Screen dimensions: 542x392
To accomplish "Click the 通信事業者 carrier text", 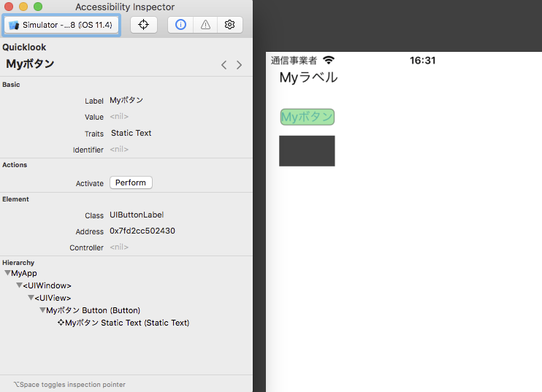I will pyautogui.click(x=294, y=61).
